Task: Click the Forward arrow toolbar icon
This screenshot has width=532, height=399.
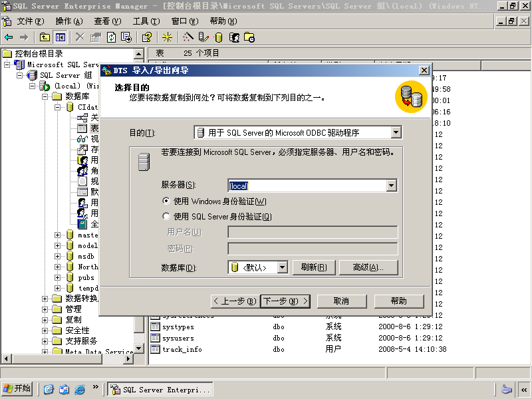Action: pos(24,37)
